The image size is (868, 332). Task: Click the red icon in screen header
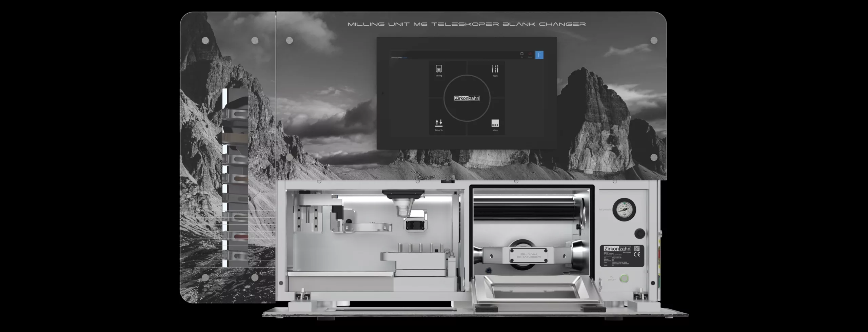pyautogui.click(x=530, y=54)
